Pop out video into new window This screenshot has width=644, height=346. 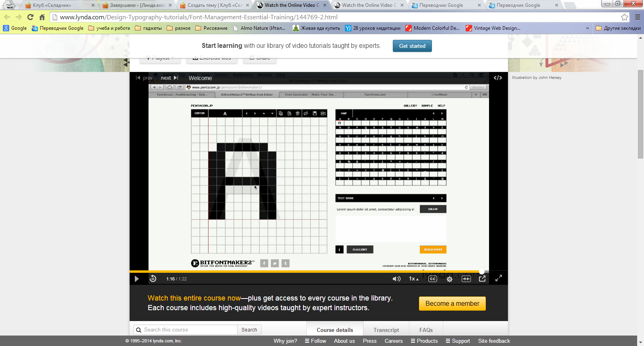pos(482,278)
